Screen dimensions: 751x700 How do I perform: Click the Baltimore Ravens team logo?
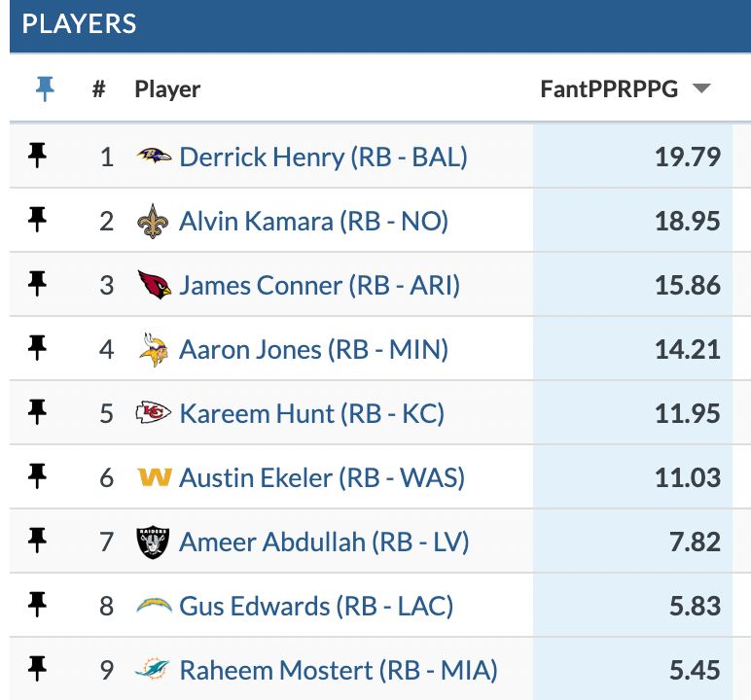pyautogui.click(x=154, y=157)
